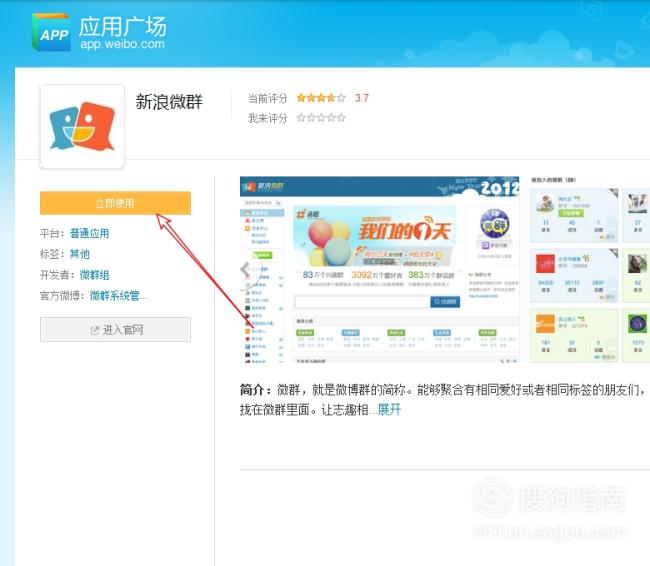Screen dimensions: 650x566
Task: Click the 简介 label text
Action: coord(255,390)
